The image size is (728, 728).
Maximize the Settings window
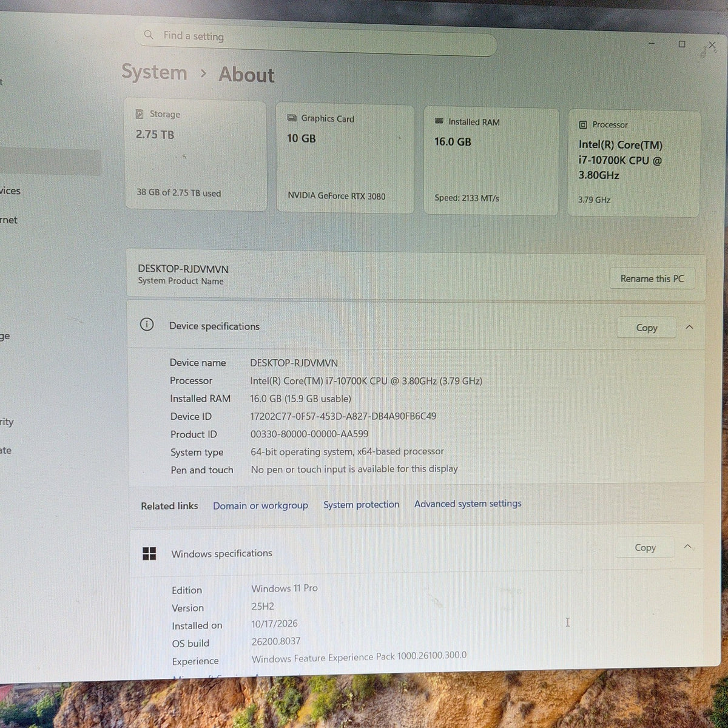[x=682, y=44]
